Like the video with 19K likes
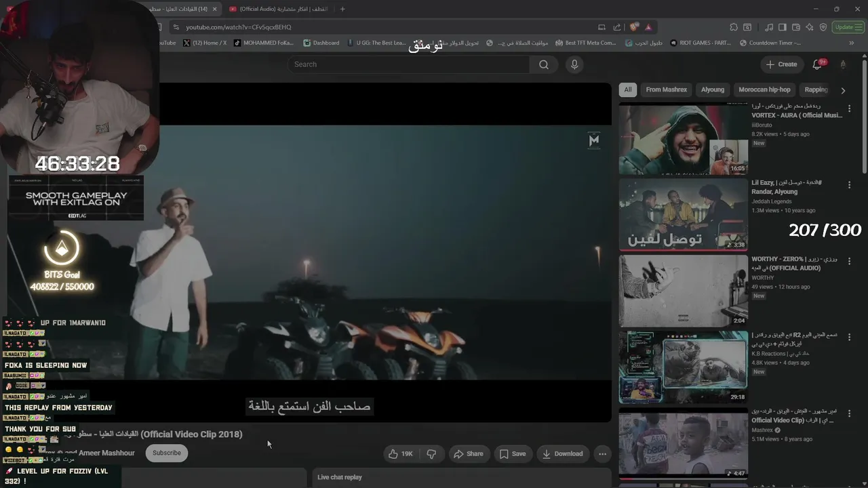 400,453
